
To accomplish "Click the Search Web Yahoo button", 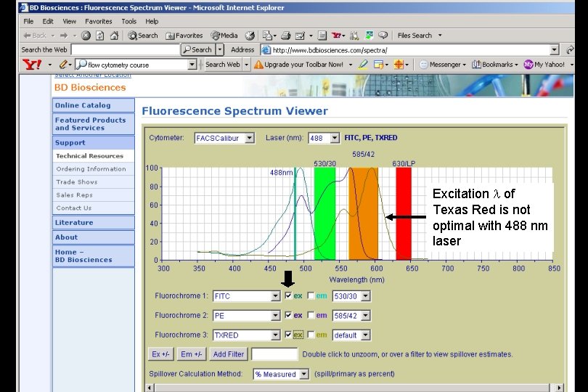I will tap(222, 65).
